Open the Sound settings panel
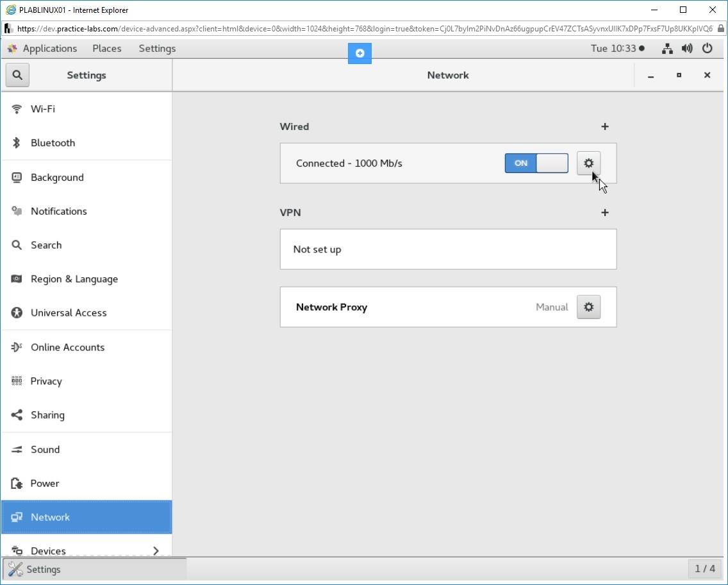The height and width of the screenshot is (585, 728). (45, 449)
